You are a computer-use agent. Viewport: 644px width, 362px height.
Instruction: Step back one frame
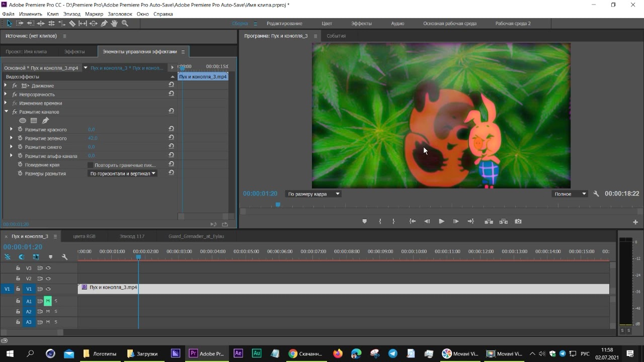[x=427, y=221]
